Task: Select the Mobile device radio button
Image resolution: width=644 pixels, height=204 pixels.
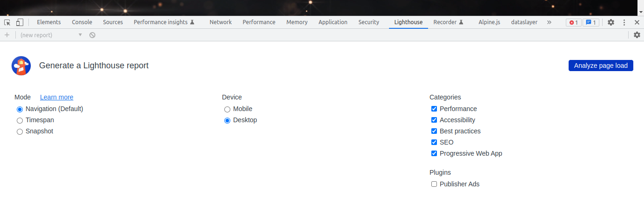Action: [227, 109]
